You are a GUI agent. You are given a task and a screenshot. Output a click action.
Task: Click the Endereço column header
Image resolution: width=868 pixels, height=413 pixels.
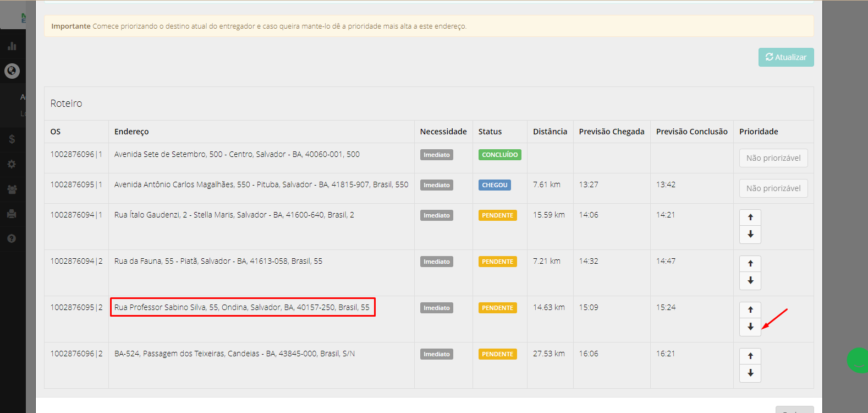[131, 132]
